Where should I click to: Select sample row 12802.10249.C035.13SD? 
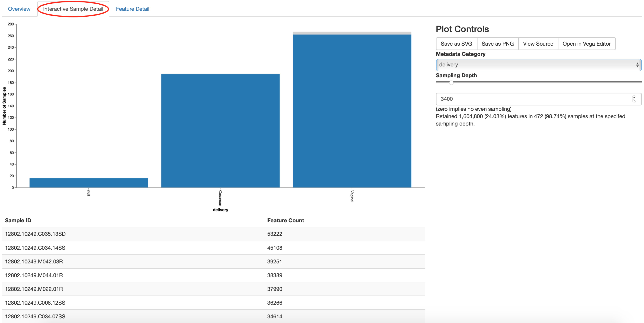35,234
